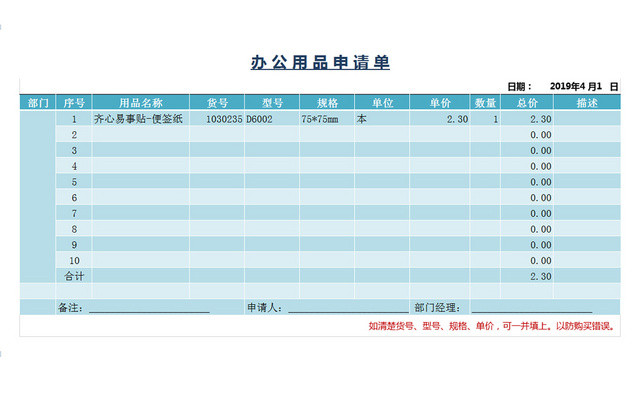
Task: Select the 合计 row label
Action: click(x=74, y=276)
